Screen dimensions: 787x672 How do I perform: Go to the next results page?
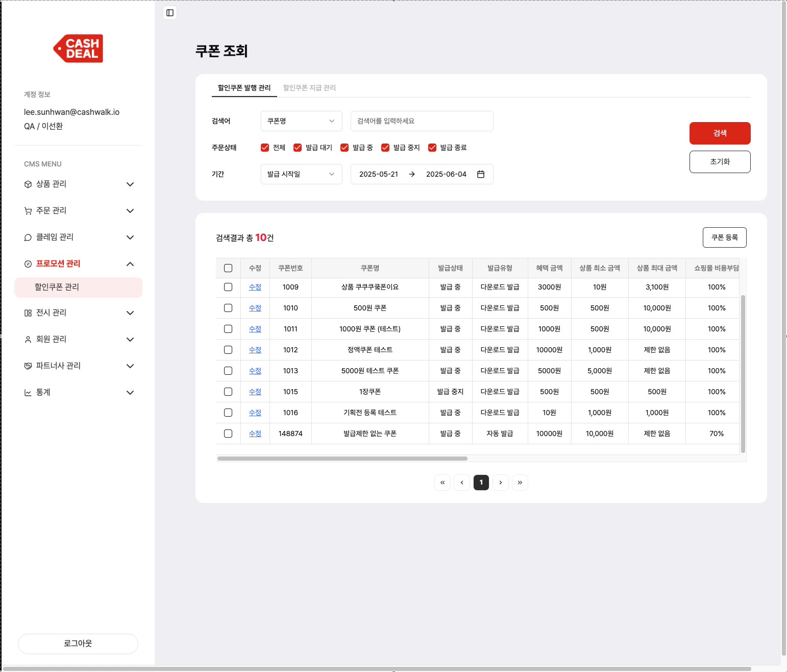pos(500,483)
